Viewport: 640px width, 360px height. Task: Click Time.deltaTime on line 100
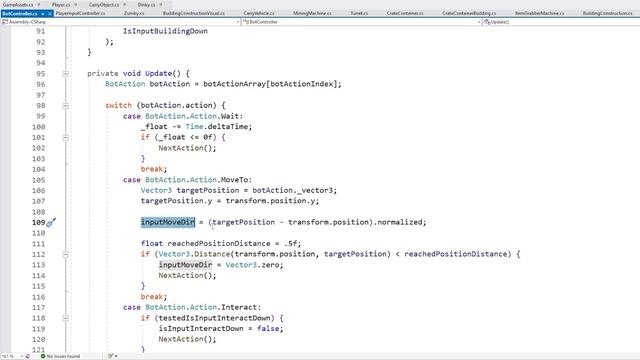click(216, 127)
